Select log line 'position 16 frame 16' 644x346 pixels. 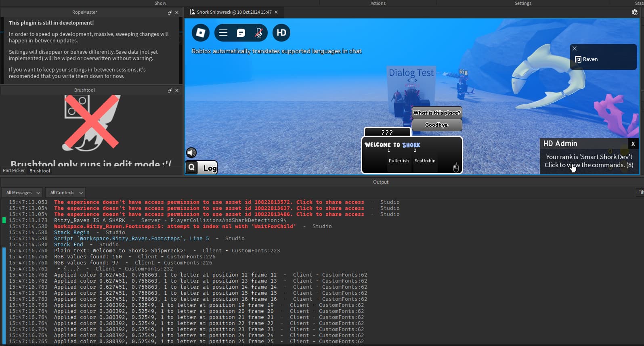click(x=210, y=299)
